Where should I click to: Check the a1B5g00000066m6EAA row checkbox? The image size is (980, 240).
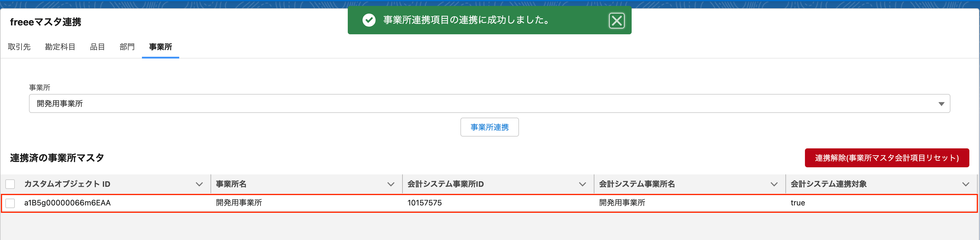tap(10, 203)
